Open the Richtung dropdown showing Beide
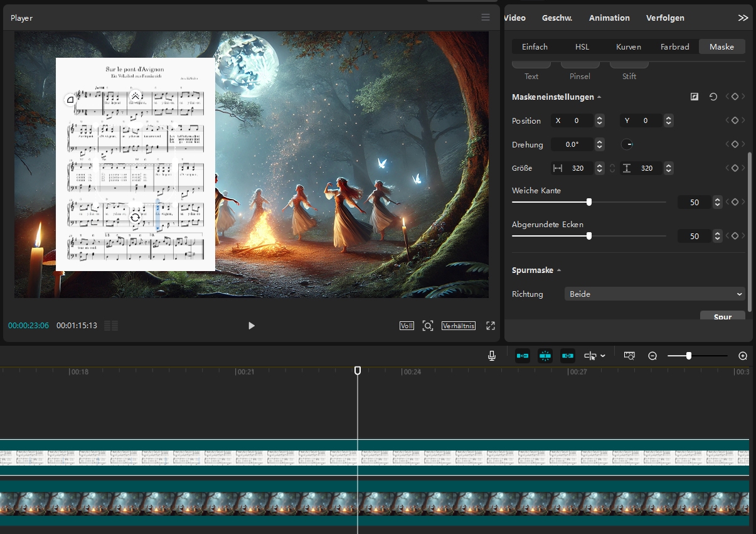This screenshot has width=756, height=534. (x=654, y=294)
